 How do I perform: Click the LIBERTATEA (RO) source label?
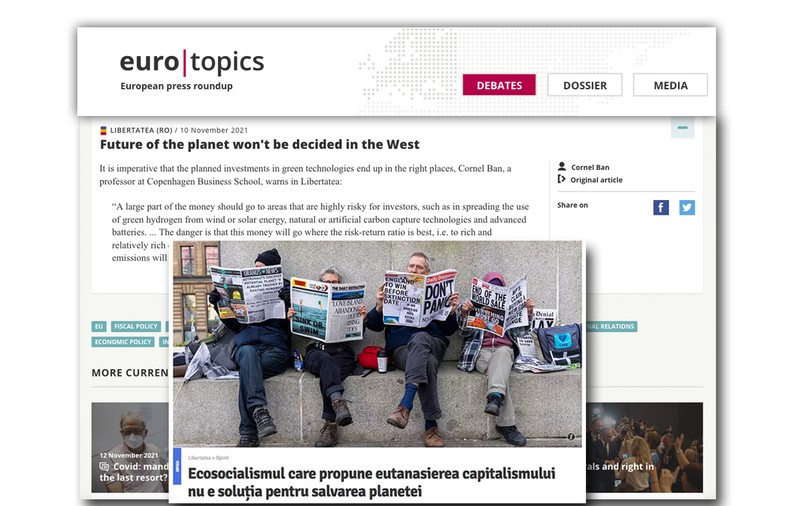tap(141, 130)
